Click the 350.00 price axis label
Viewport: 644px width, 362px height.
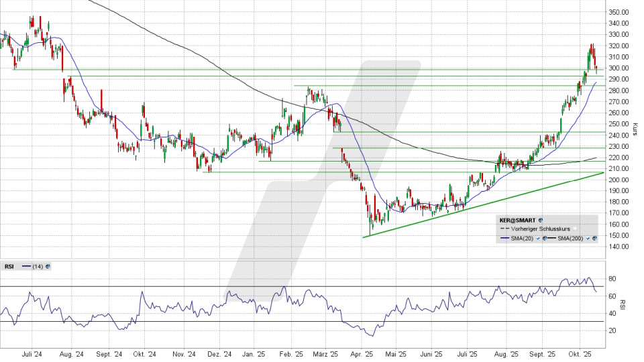tap(617, 12)
